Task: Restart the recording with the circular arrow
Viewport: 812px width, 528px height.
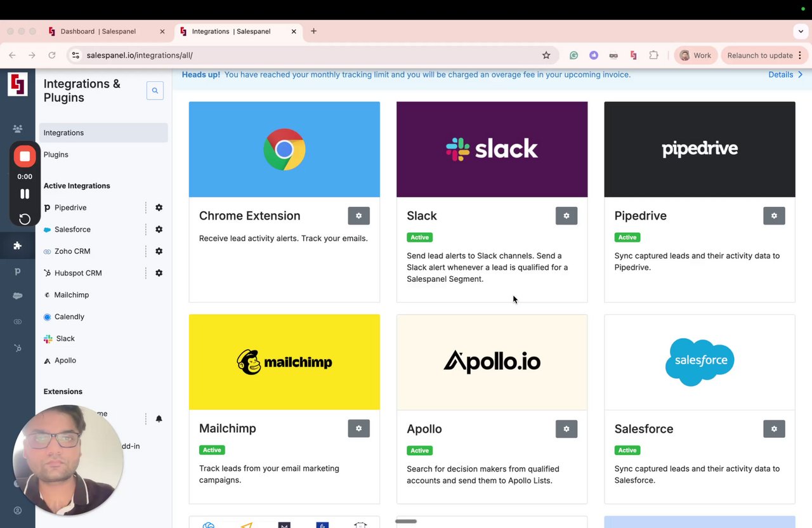Action: tap(25, 219)
